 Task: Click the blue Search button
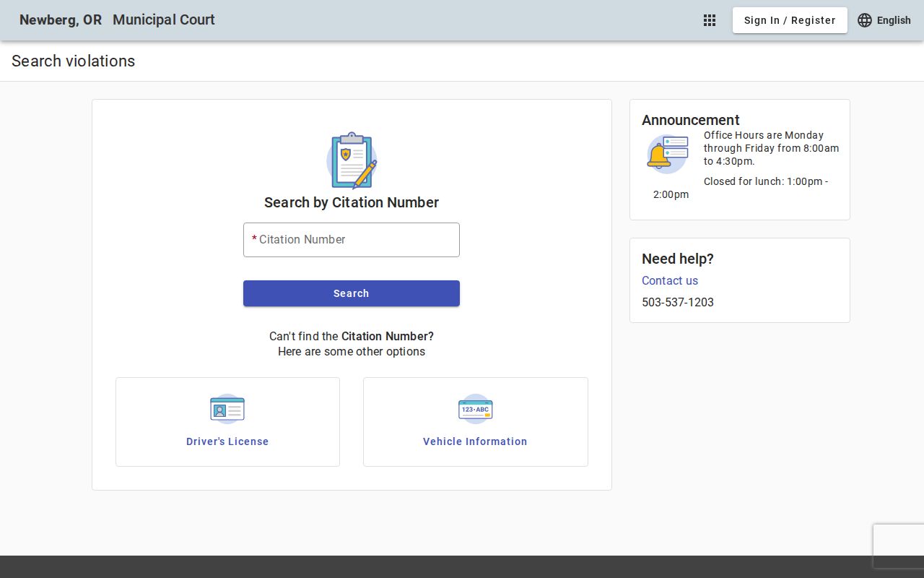click(352, 293)
